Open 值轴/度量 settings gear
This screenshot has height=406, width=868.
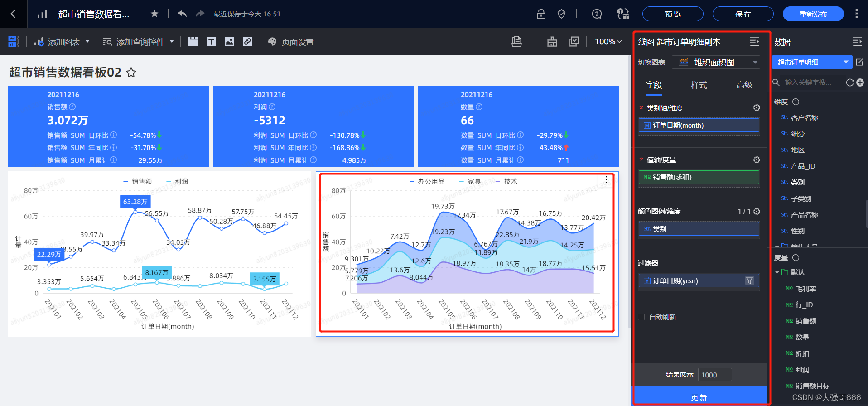pos(757,160)
